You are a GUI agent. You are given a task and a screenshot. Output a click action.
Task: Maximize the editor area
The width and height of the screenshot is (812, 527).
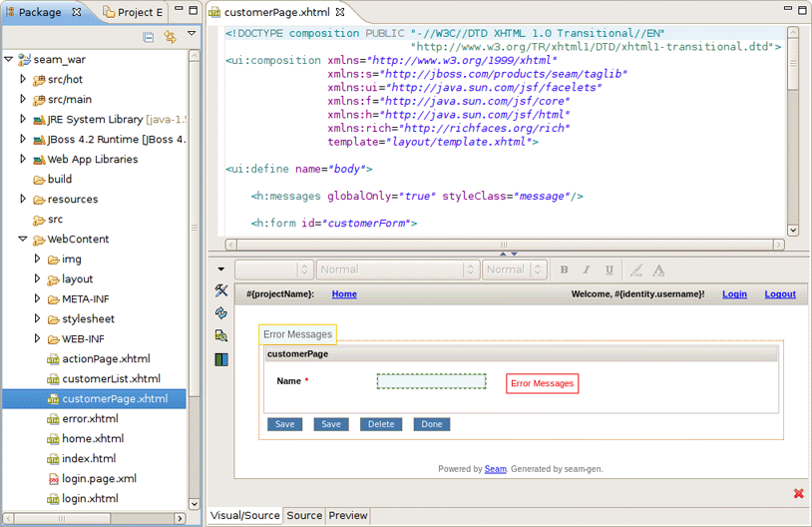click(802, 10)
